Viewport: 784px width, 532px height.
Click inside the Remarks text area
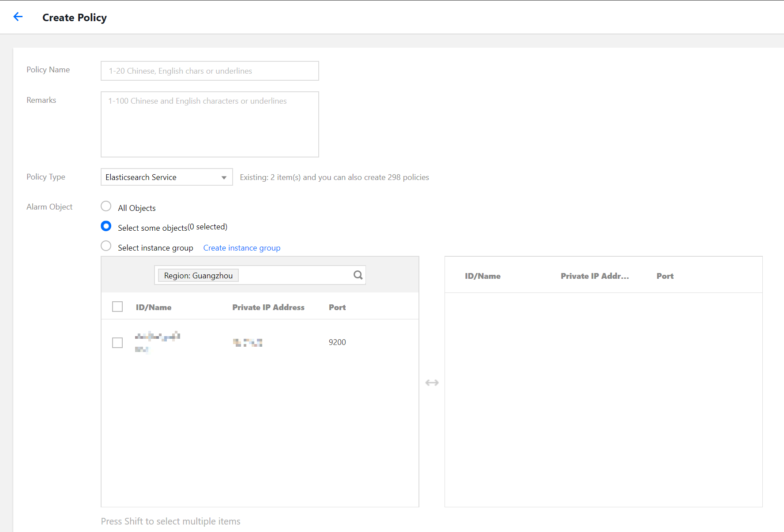click(x=210, y=124)
